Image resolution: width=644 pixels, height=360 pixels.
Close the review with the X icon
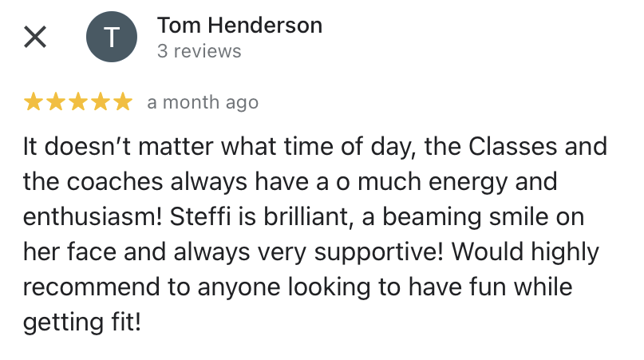pos(35,37)
